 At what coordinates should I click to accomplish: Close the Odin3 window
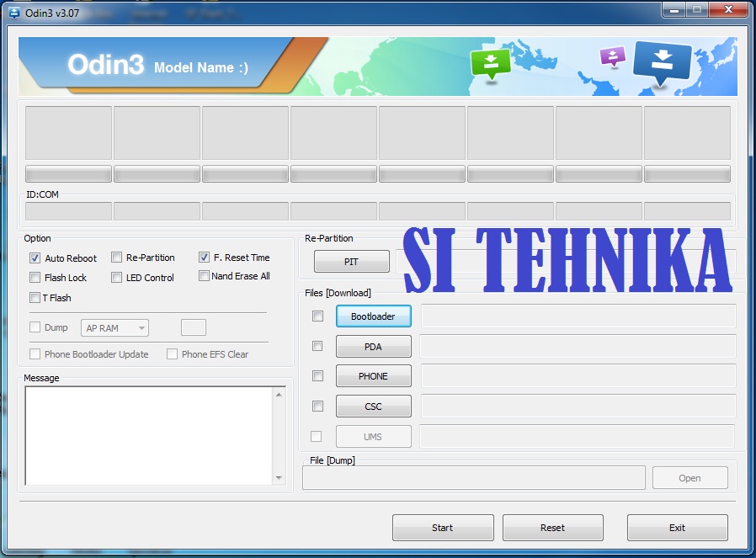pos(728,9)
